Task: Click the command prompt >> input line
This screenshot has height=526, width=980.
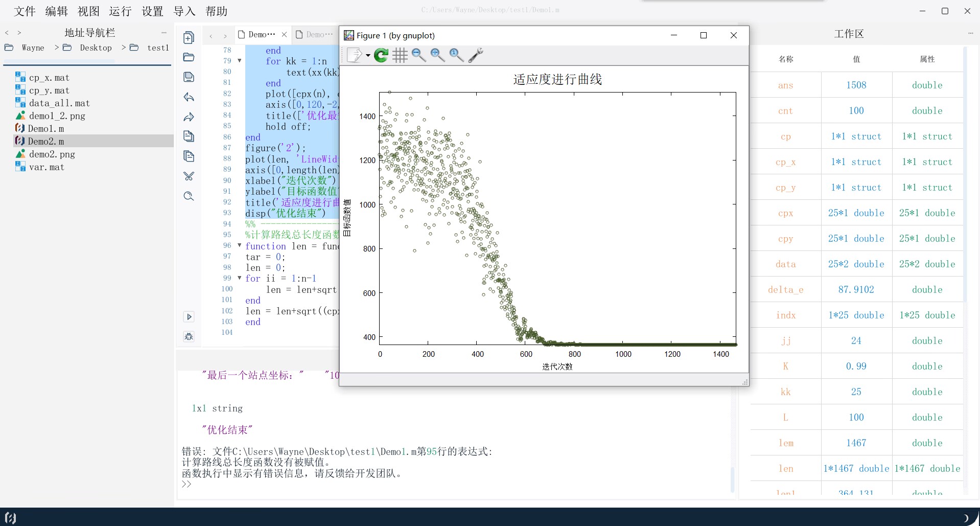Action: [455, 484]
